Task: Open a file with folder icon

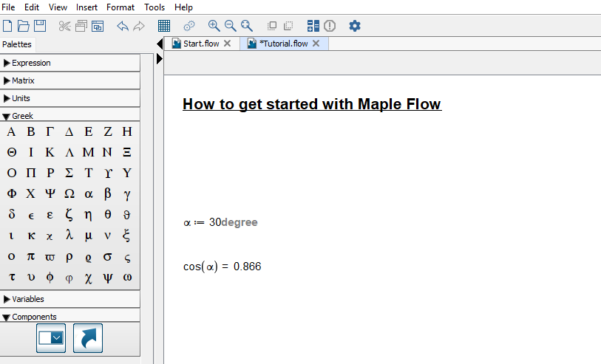Action: (24, 26)
